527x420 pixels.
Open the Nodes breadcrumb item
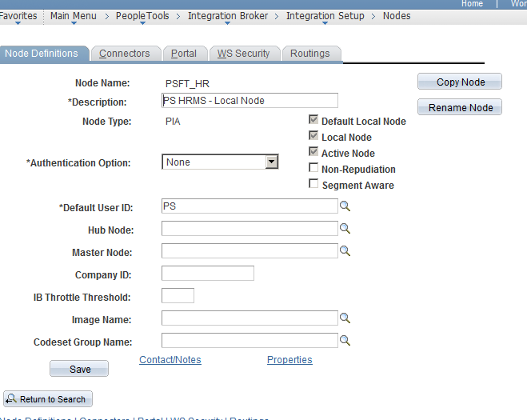coord(397,16)
